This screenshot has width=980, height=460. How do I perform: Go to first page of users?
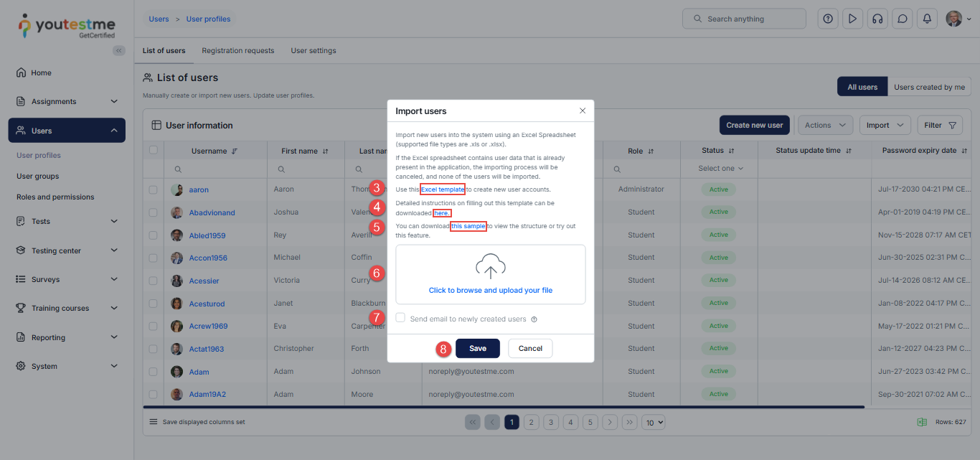(473, 422)
